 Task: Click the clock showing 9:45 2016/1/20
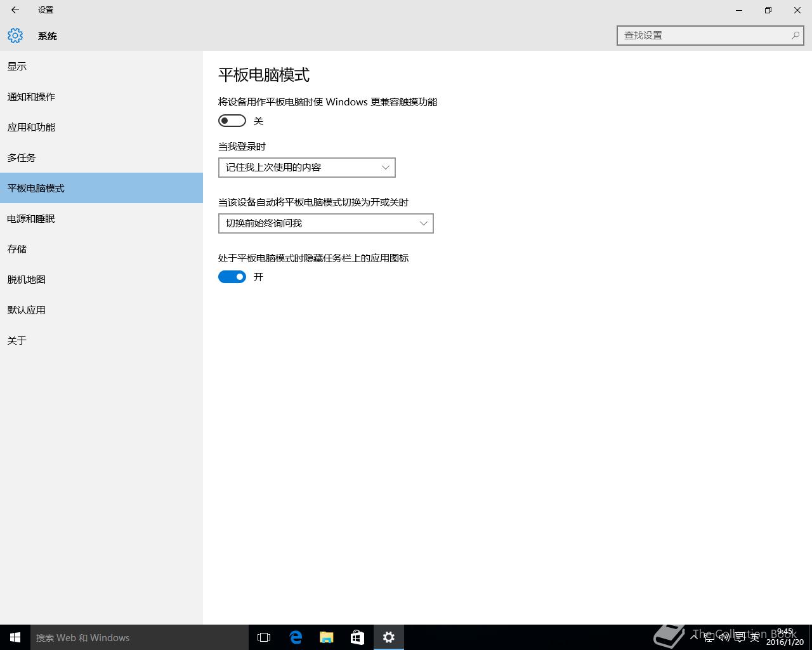coord(785,637)
